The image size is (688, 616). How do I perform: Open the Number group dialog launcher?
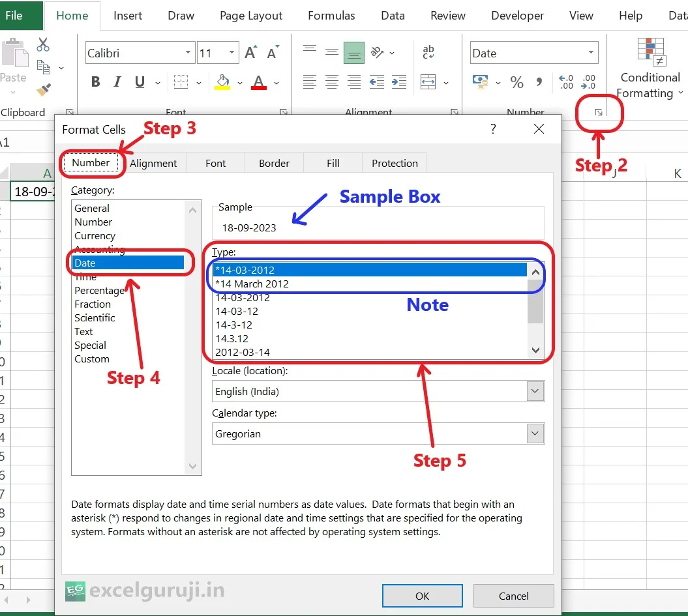(599, 113)
